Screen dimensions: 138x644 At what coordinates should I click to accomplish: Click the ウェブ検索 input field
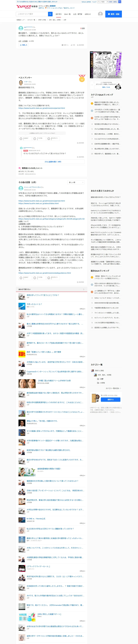(102, 2)
